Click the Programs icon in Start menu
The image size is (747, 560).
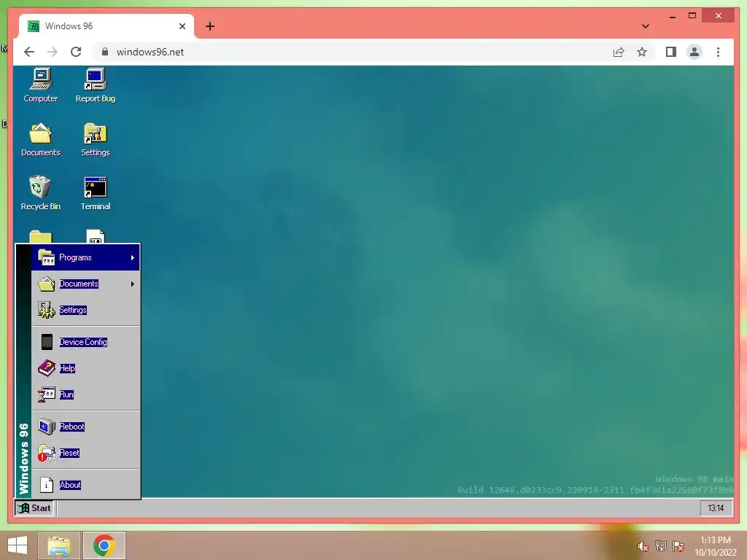(46, 257)
